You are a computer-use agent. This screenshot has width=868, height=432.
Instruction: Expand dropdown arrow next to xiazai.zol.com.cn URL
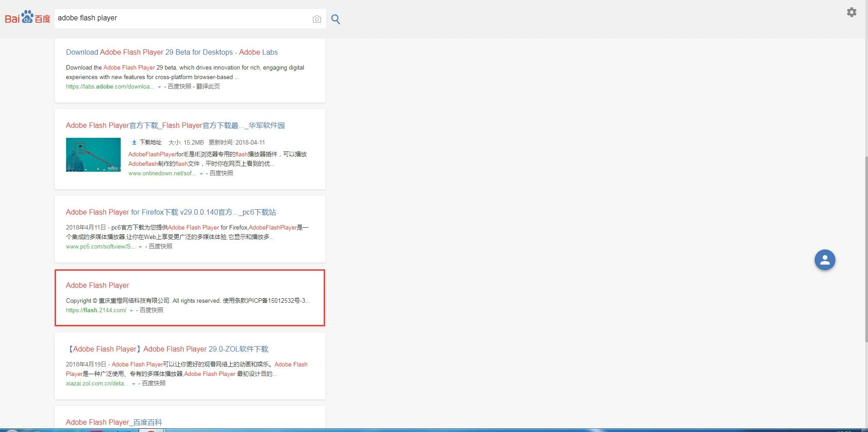[133, 384]
